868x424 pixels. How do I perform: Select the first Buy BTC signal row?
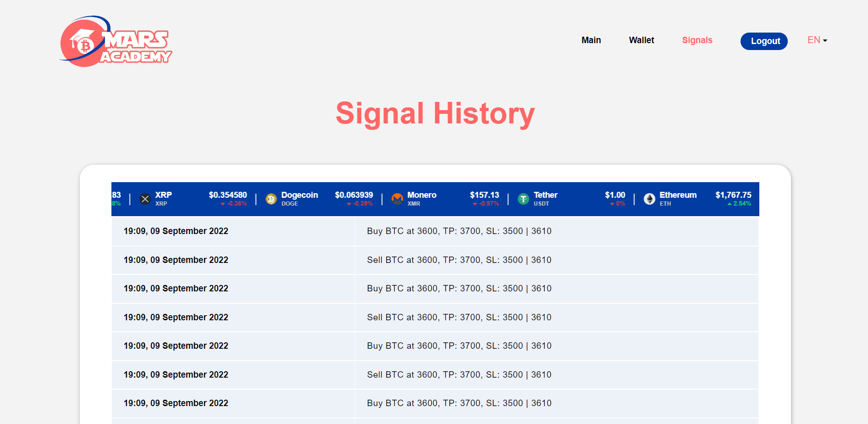point(459,231)
